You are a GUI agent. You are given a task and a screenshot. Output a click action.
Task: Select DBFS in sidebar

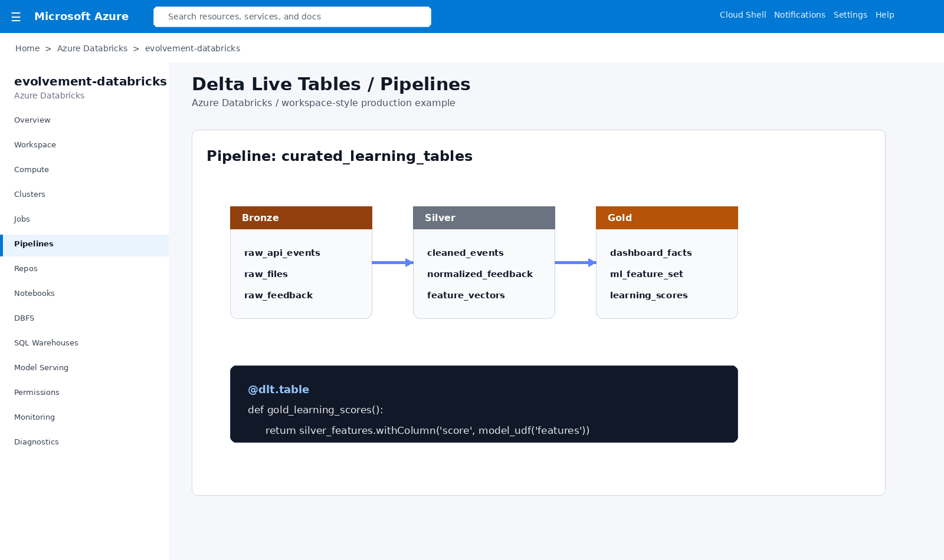tap(84, 318)
